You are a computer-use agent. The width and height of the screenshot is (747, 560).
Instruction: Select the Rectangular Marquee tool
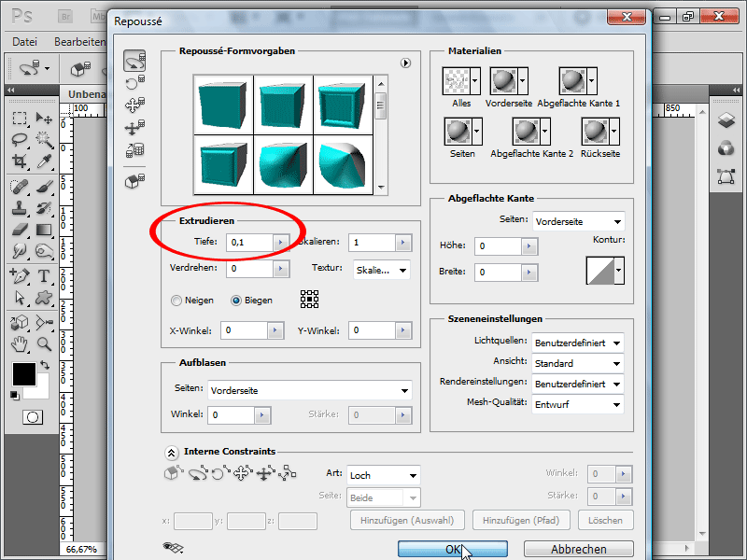coord(19,118)
